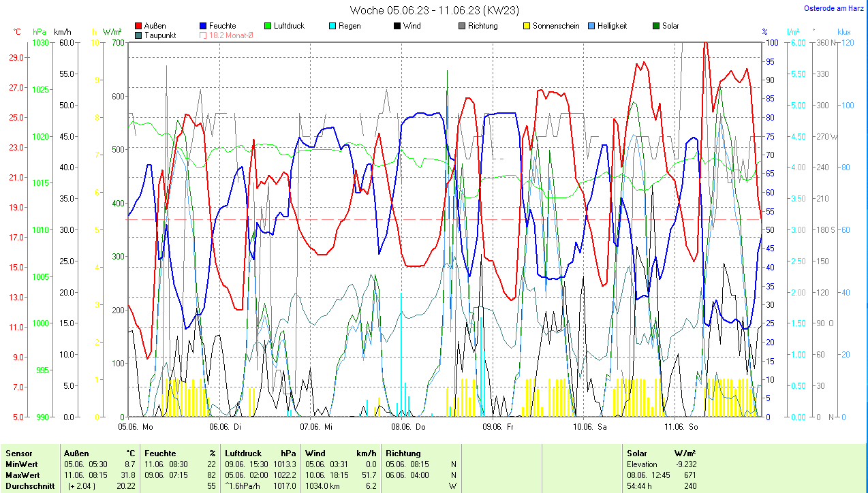868x493 pixels.
Task: Click the red Außen legend swatch
Action: pyautogui.click(x=139, y=26)
